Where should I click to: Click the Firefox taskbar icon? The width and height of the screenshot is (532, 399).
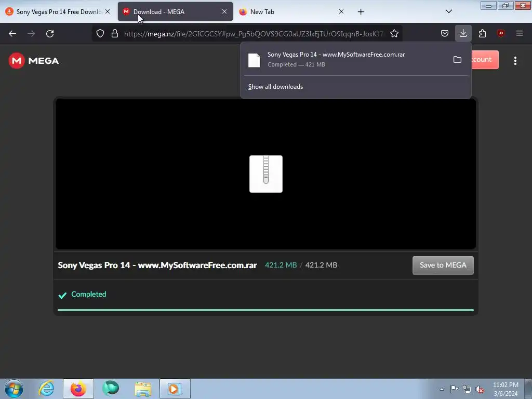coord(78,389)
